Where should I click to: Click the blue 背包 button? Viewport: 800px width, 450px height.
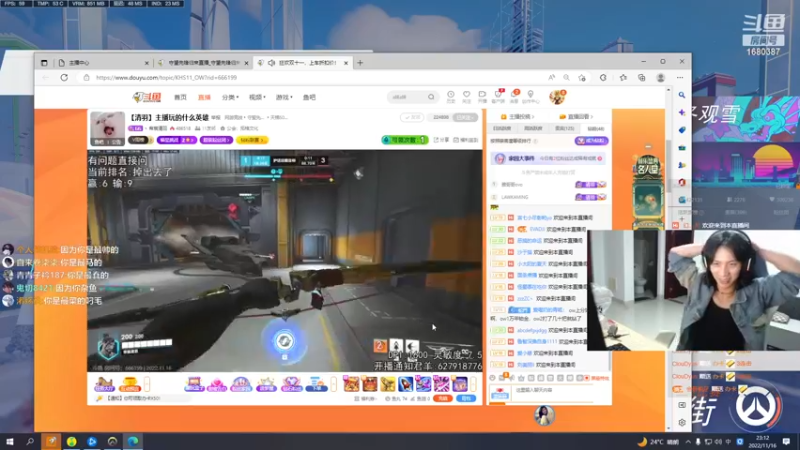[466, 398]
